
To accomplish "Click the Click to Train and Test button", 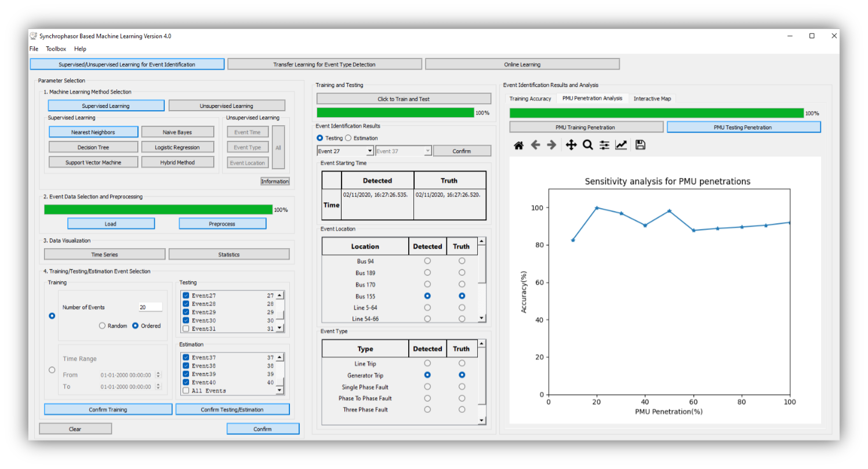I will click(403, 99).
